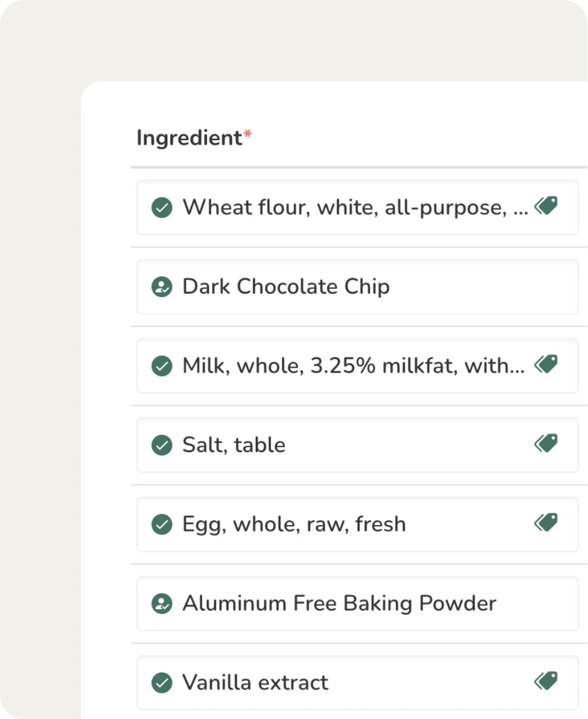Click the Vanilla extract ingredient text
This screenshot has width=588, height=719.
point(255,683)
